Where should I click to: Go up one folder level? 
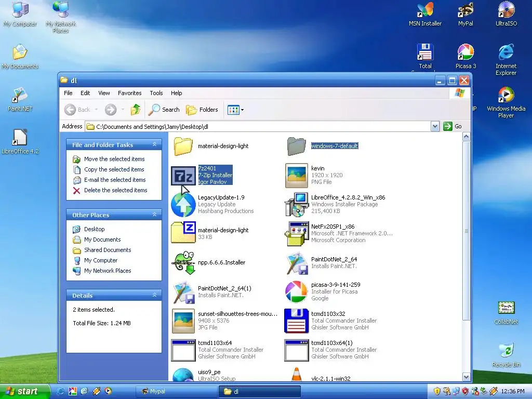coord(136,110)
